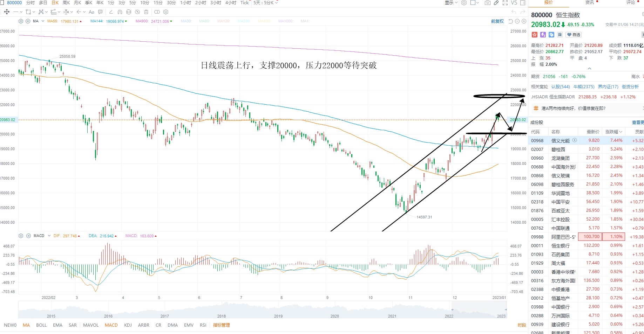This screenshot has width=644, height=334.
Task: Collapse the quote details chevron
Action: (589, 69)
